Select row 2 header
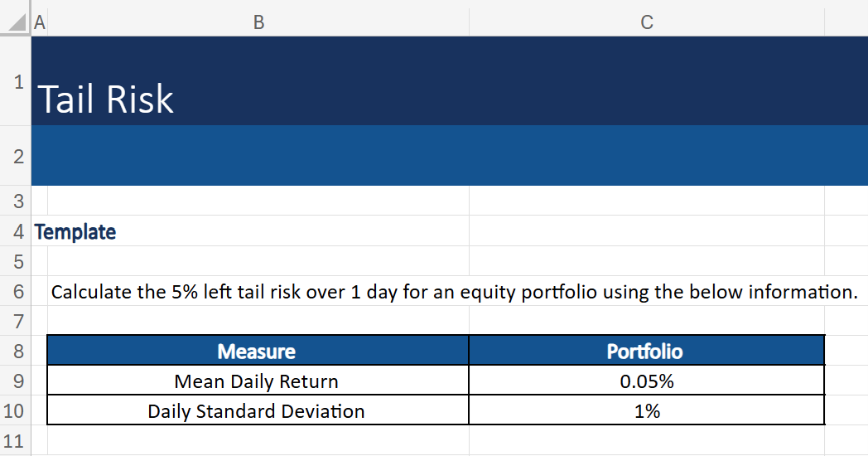Screen dimensions: 868x456 coord(17,156)
